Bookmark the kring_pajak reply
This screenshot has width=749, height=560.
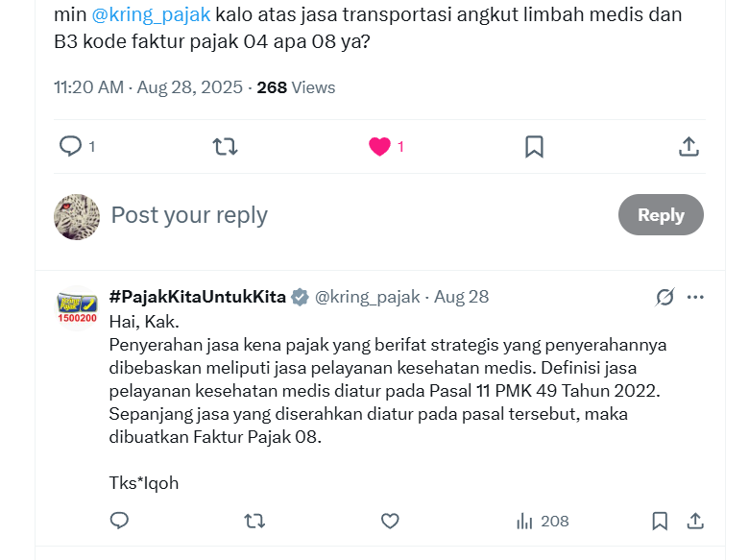click(x=660, y=521)
